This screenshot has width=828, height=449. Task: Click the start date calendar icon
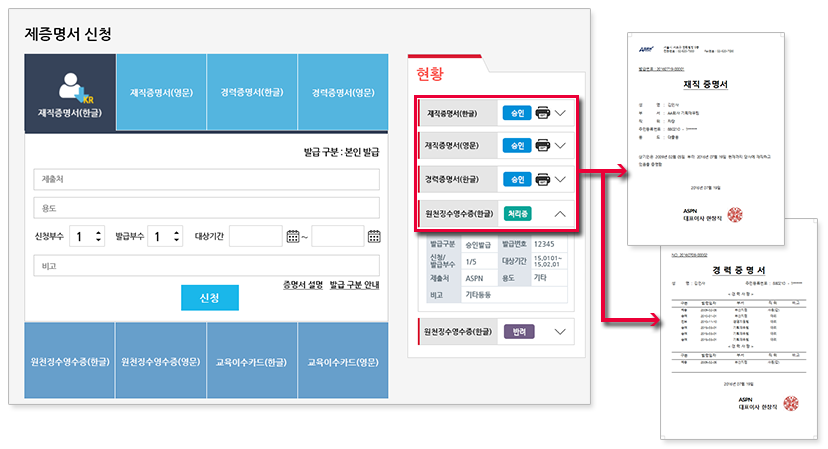click(293, 237)
